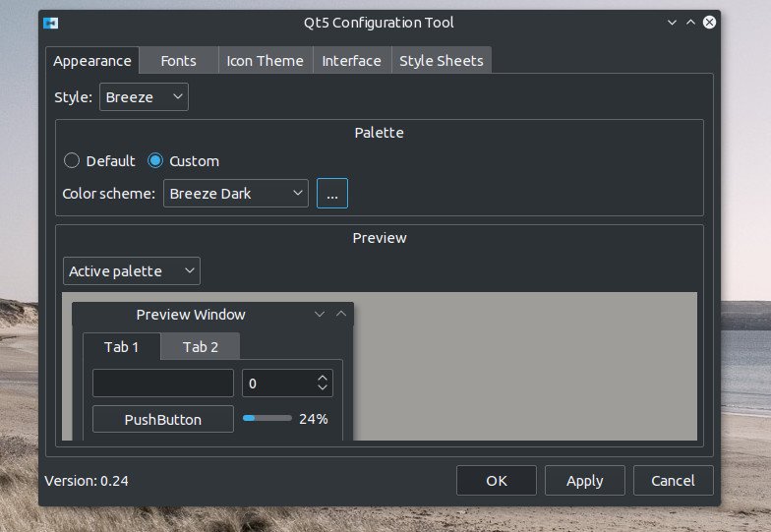Click the Cancel button
Viewport: 771px width, 532px height.
tap(673, 480)
